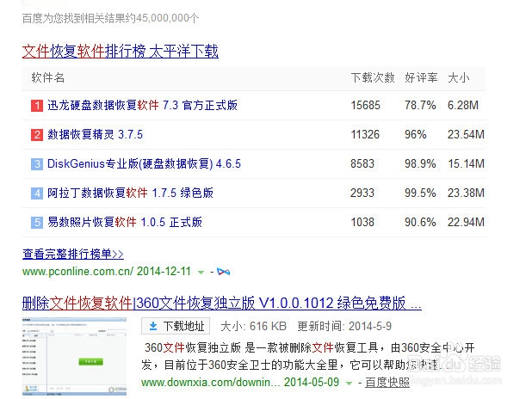Image resolution: width=532 pixels, height=399 pixels.
Task: Click www.pconline.com.cn/ green URL
Action: tap(78, 272)
